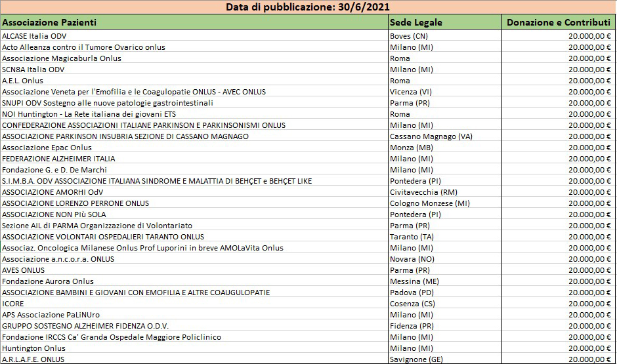The width and height of the screenshot is (617, 364).
Task: Click the donation amount in AVES ONLUS row
Action: click(558, 270)
